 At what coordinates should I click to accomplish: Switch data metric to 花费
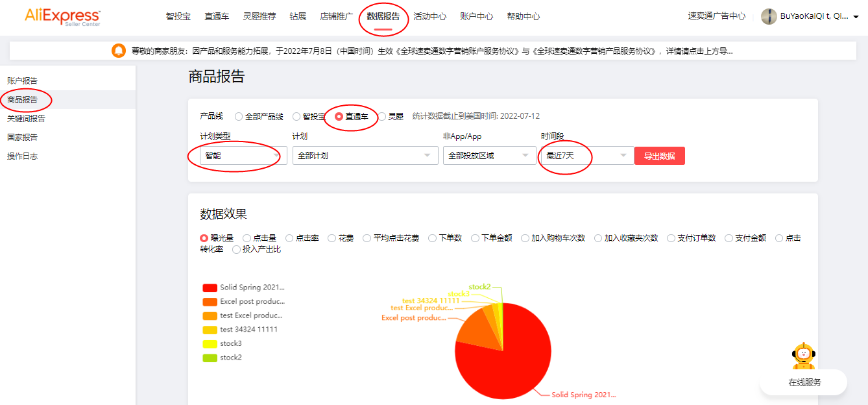point(330,238)
